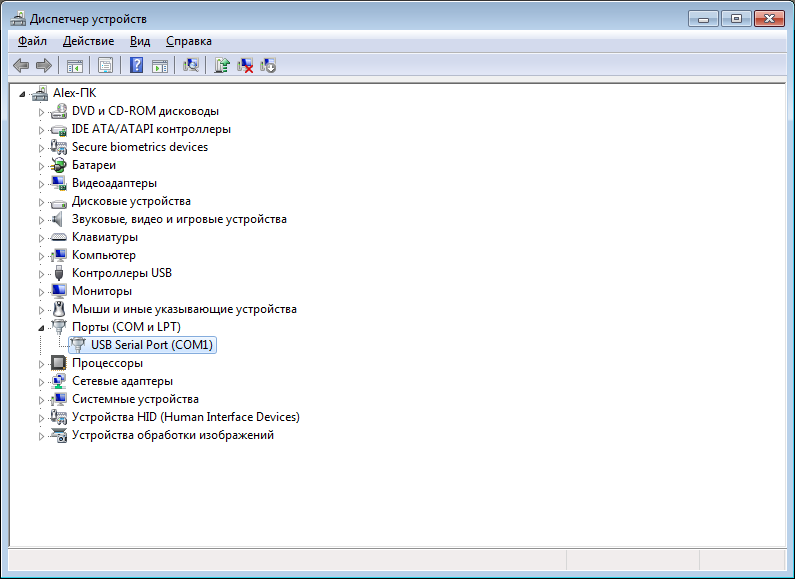This screenshot has height=581, width=797.
Task: Click the USB Serial Port connector icon
Action: (x=78, y=345)
